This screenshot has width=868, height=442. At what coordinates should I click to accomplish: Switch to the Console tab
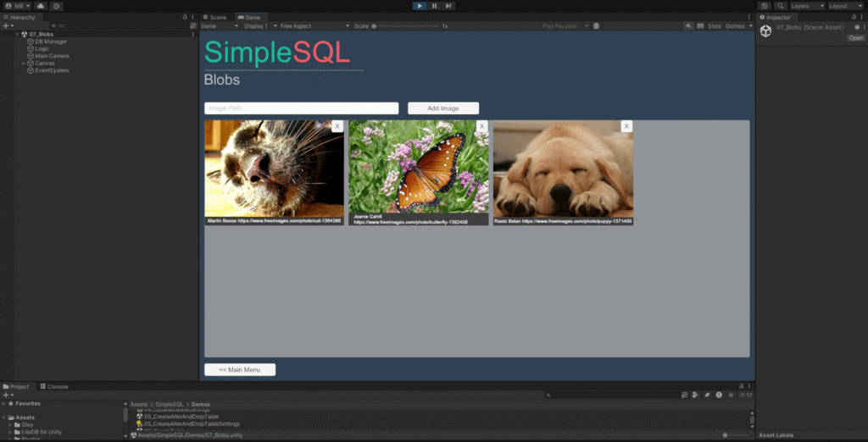[x=53, y=387]
